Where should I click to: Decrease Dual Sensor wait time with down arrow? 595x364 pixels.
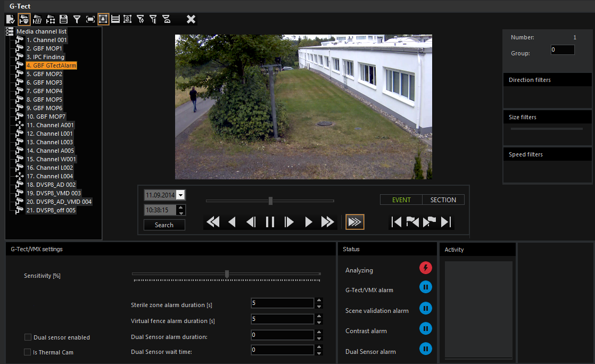[x=319, y=353]
